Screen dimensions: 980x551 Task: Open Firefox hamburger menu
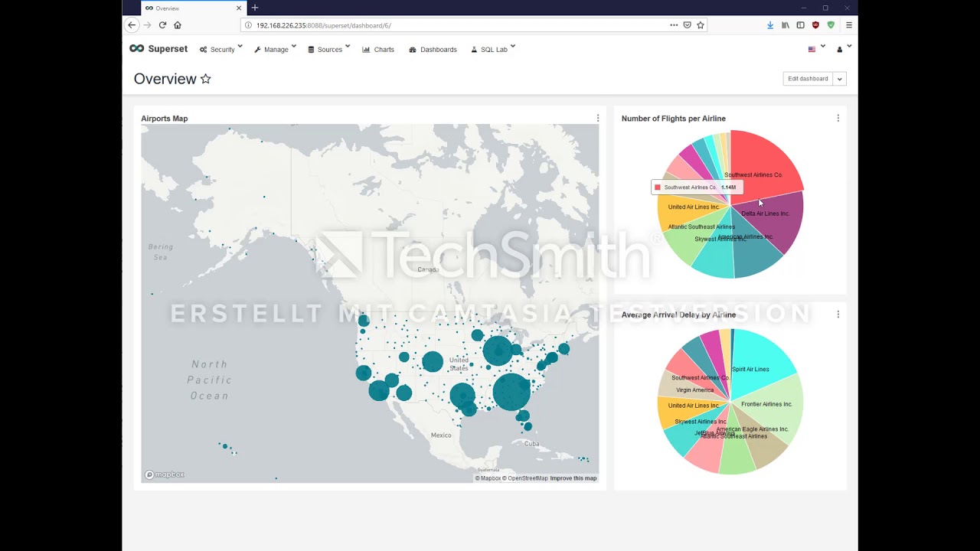[x=849, y=25]
